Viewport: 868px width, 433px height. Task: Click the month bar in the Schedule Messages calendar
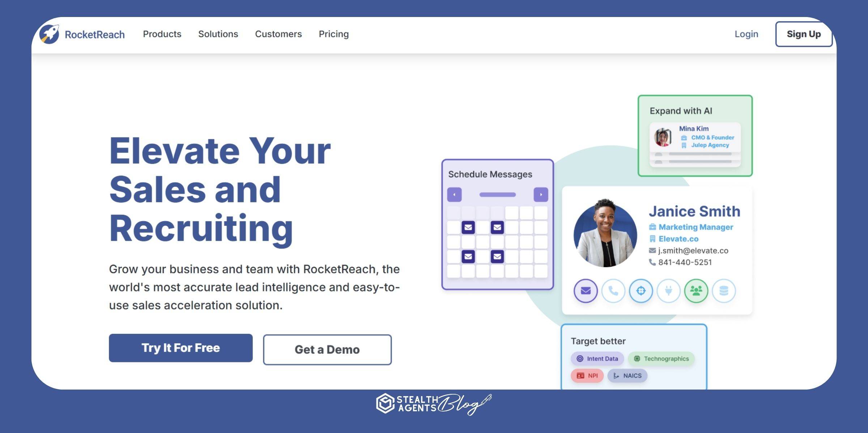coord(497,195)
